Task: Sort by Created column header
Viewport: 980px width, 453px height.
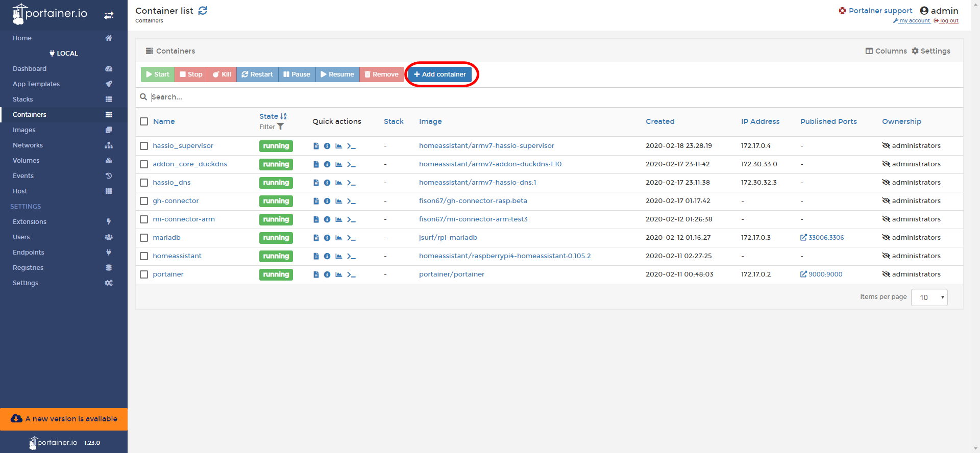Action: pyautogui.click(x=660, y=121)
